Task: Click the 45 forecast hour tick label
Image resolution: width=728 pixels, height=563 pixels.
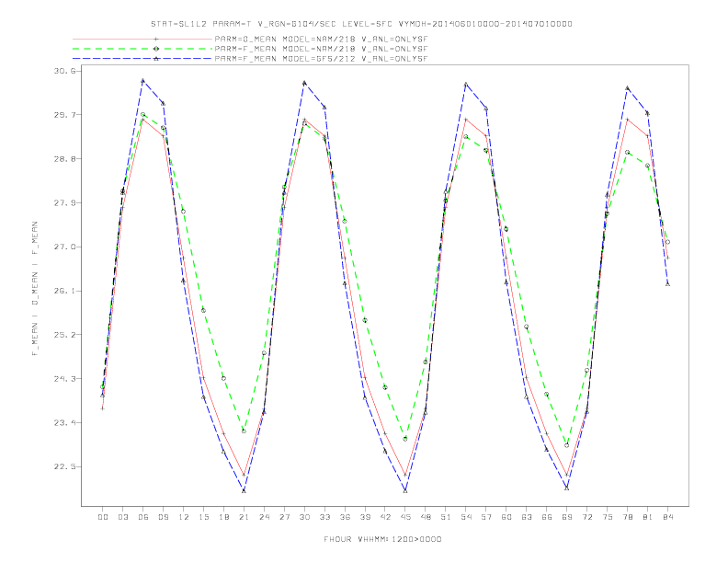Action: (x=405, y=517)
